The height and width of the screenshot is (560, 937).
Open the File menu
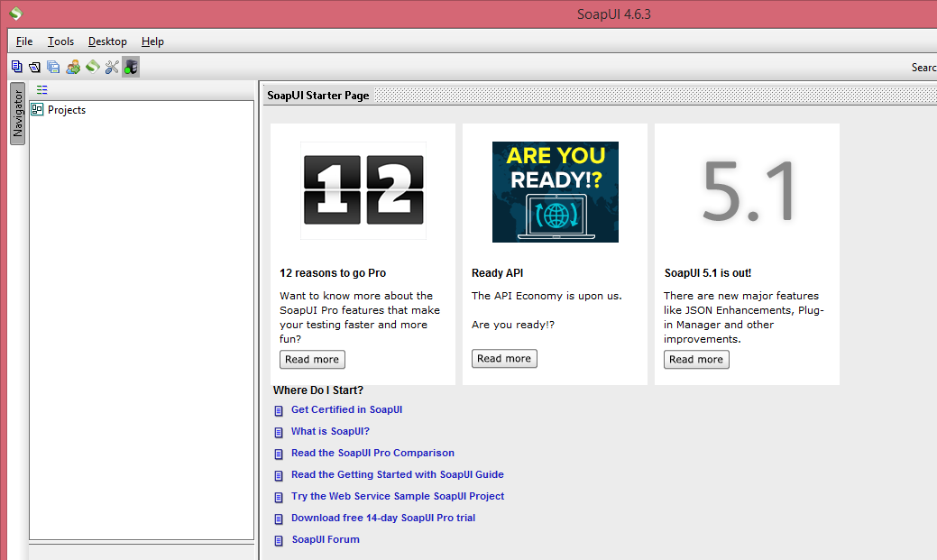click(x=24, y=41)
